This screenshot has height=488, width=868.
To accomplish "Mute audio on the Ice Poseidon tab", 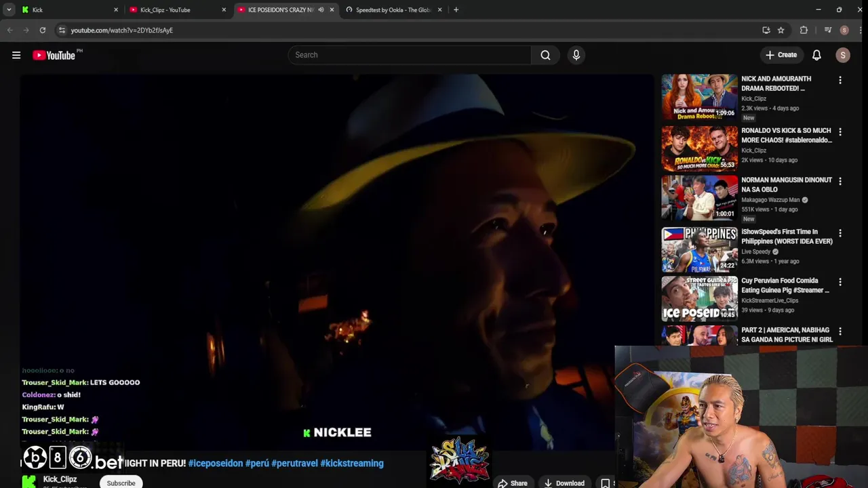I will pyautogui.click(x=321, y=9).
